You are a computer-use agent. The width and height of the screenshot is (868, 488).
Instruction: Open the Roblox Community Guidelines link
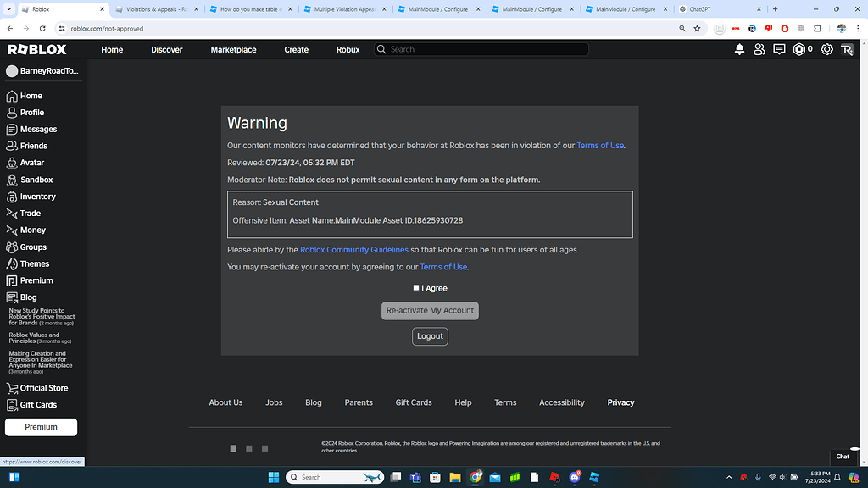353,249
